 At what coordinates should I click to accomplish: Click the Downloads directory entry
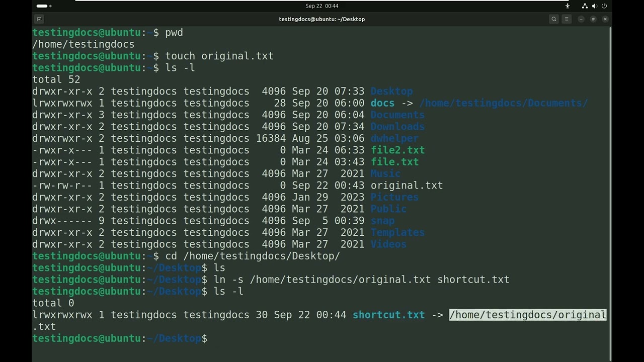coord(397,127)
